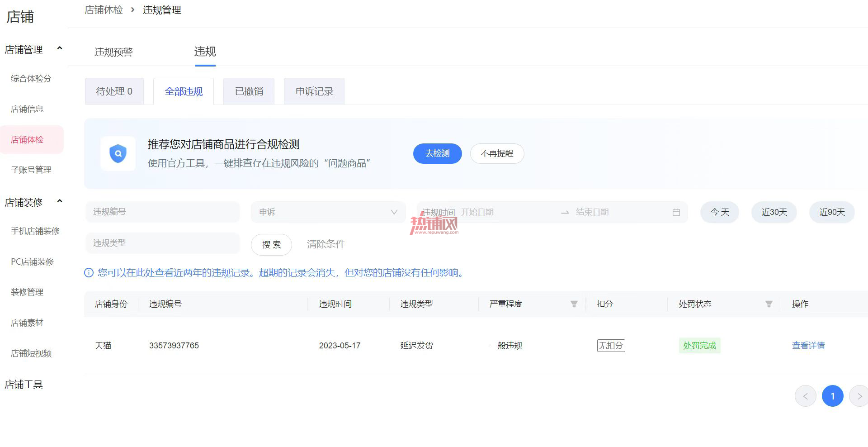Click the 延迟发货 violation type cell

click(x=416, y=346)
